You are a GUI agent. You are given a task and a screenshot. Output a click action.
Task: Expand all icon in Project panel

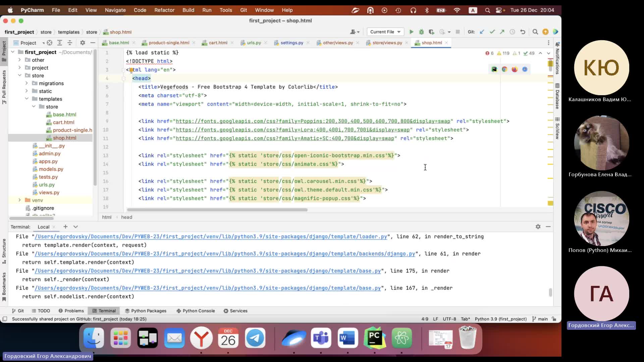pos(60,43)
